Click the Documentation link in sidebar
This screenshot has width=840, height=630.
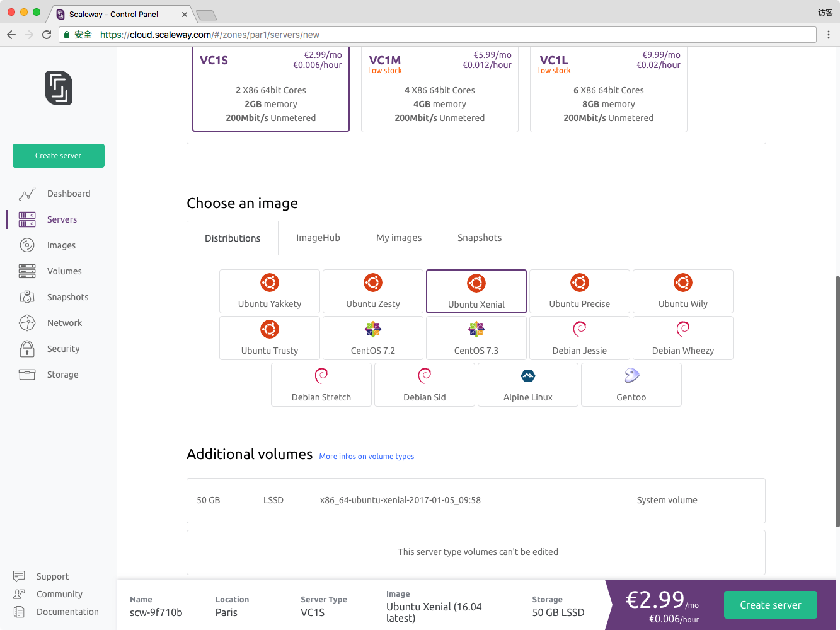(67, 612)
